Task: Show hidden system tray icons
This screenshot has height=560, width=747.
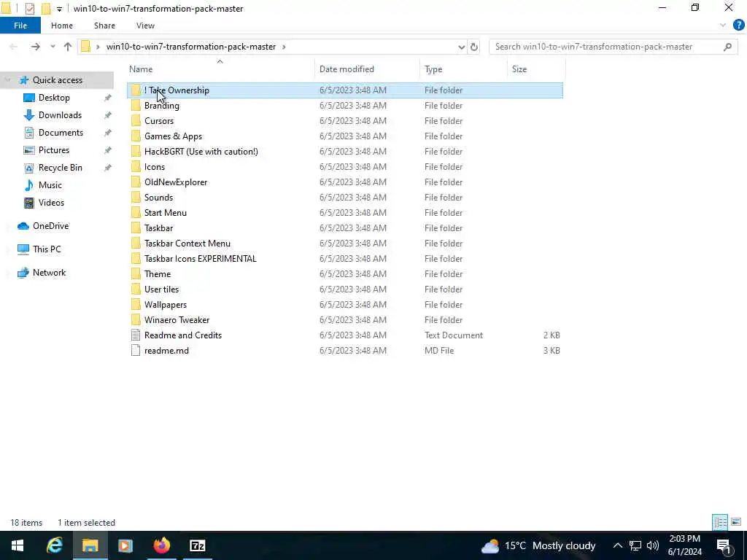Action: point(617,545)
